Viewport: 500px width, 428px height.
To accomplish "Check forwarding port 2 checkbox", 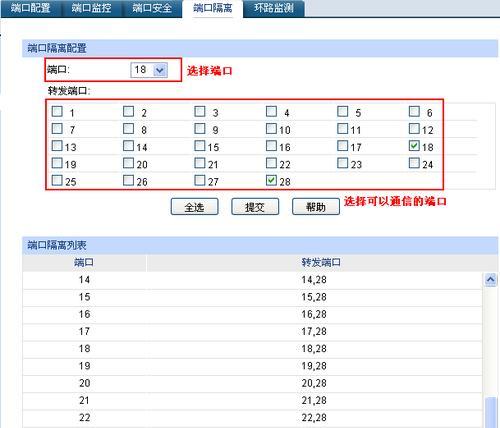I will pyautogui.click(x=129, y=111).
